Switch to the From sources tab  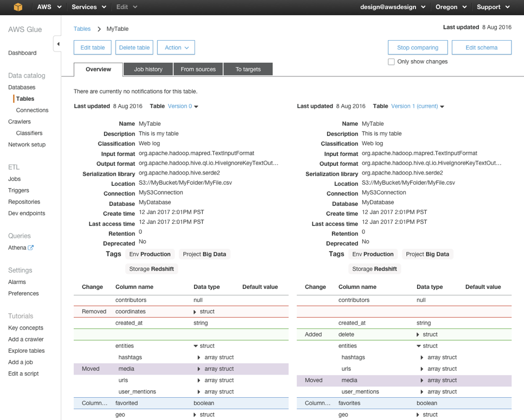coord(198,69)
